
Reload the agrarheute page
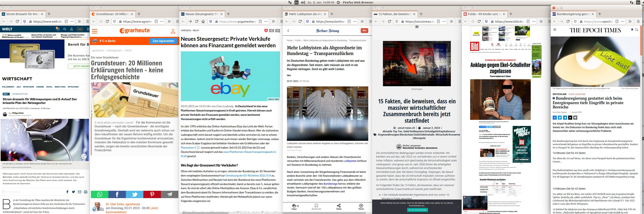point(107,21)
